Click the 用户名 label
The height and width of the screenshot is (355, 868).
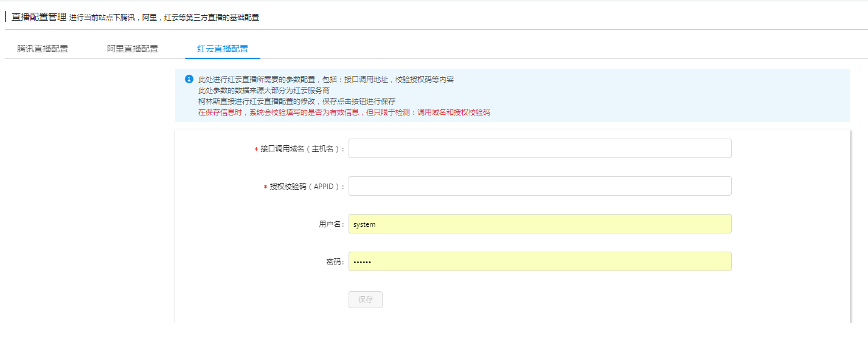click(x=332, y=224)
